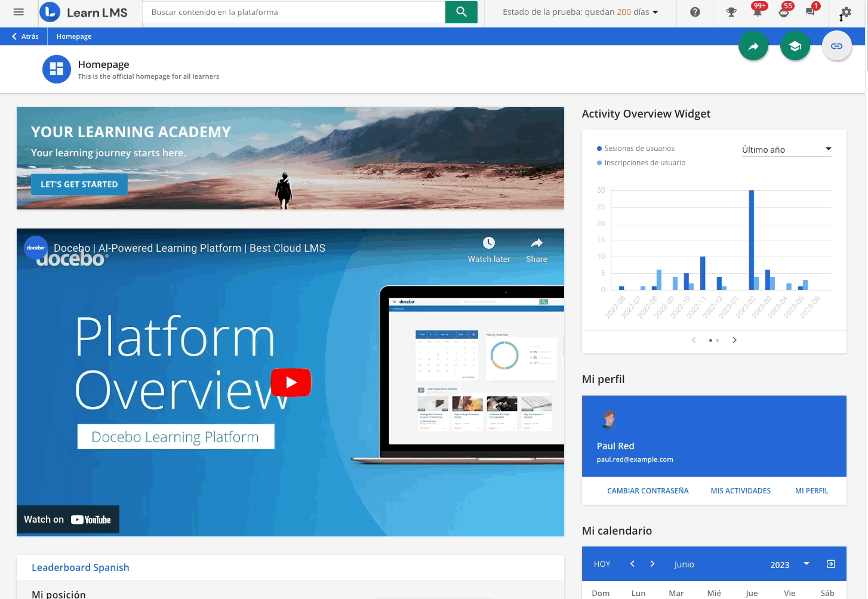Click the copy link round button
Viewport: 868px width, 599px height.
837,46
